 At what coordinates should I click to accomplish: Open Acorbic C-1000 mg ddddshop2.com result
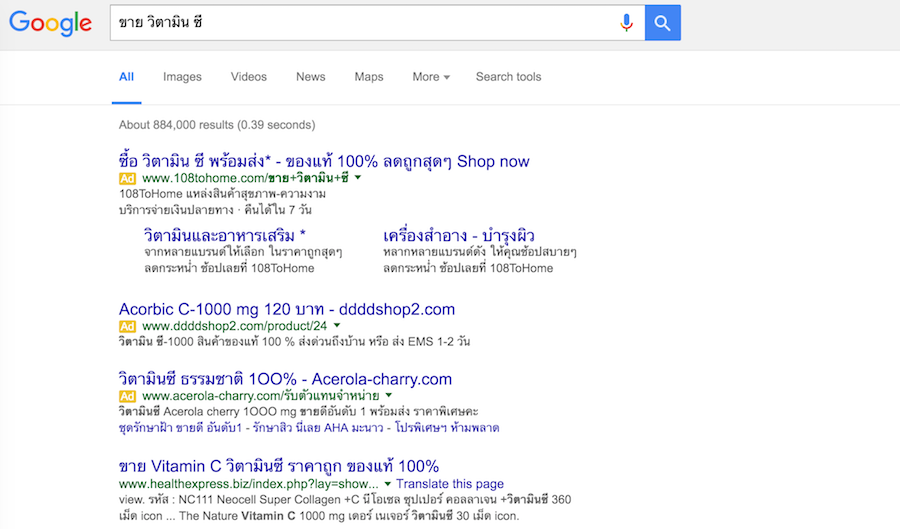(286, 309)
